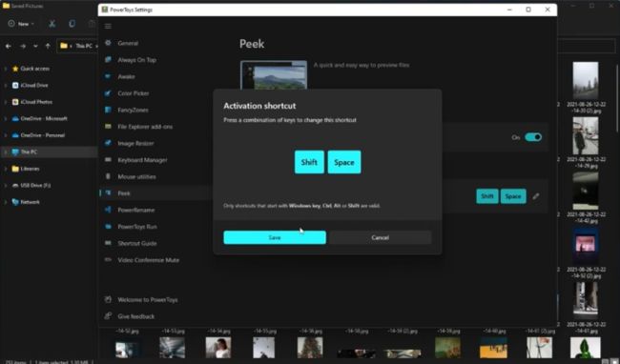Select Libraries in Explorer tree
620x364 pixels.
[x=30, y=169]
